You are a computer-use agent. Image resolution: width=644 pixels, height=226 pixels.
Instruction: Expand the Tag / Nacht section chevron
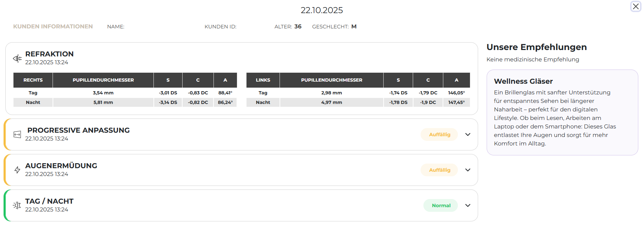point(468,205)
